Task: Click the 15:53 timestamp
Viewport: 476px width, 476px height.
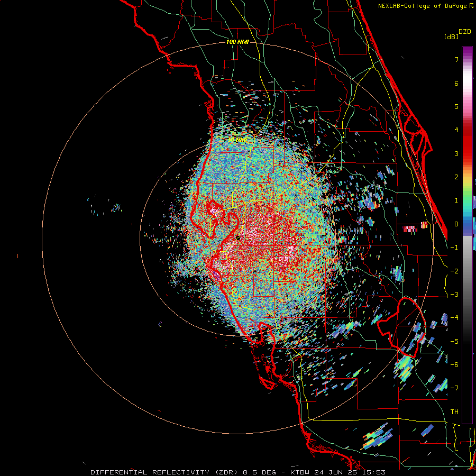Action: (374, 472)
